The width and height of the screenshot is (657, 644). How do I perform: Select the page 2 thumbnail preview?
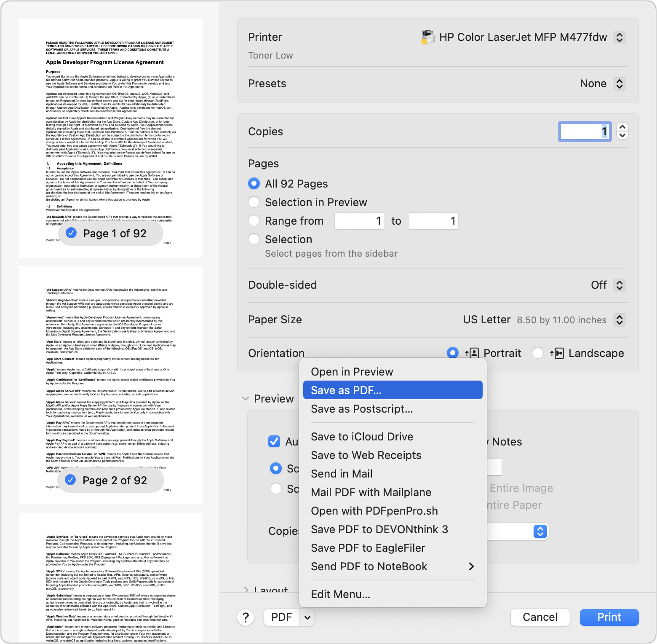(111, 385)
